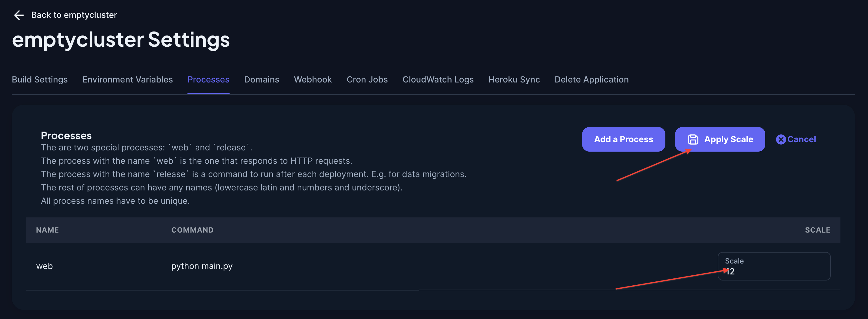Select the 'web' process name cell
This screenshot has width=868, height=319.
coord(45,266)
